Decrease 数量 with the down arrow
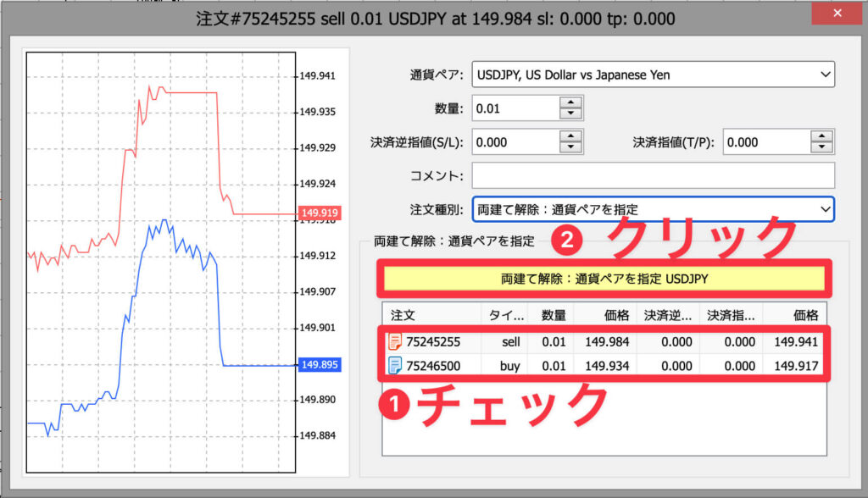The height and width of the screenshot is (498, 868). [571, 113]
